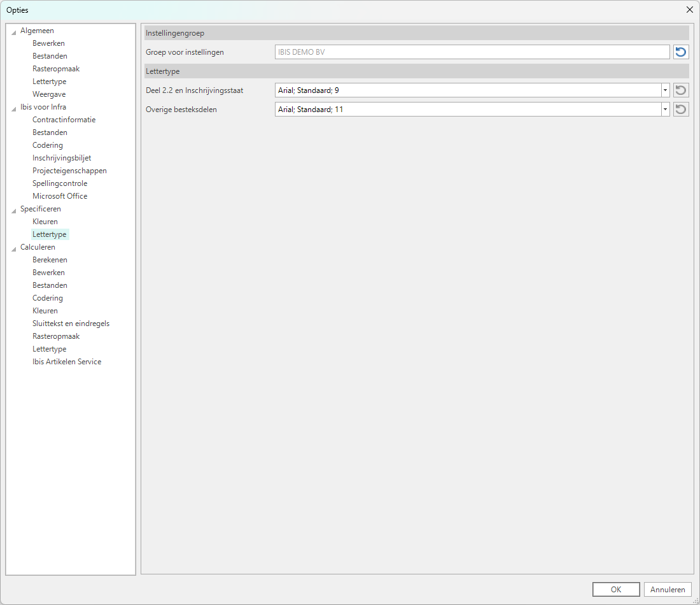This screenshot has height=605, width=700.
Task: Select Sluittekst en eindregels item
Action: 71,324
